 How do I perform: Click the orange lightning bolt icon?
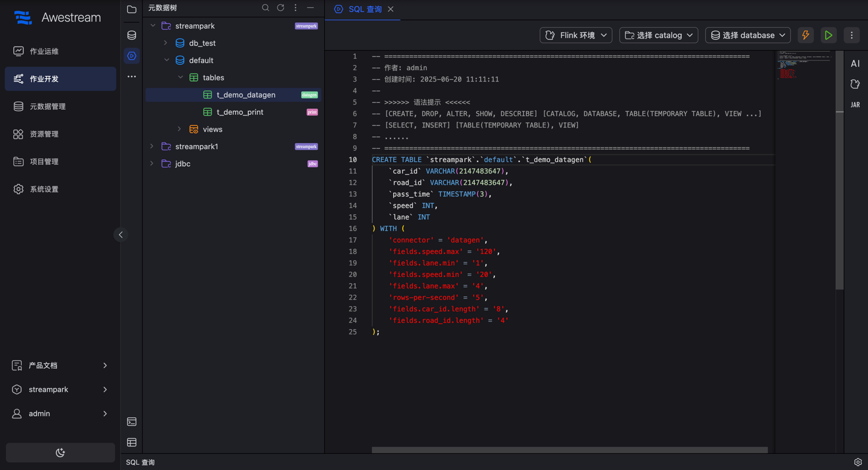(x=805, y=35)
